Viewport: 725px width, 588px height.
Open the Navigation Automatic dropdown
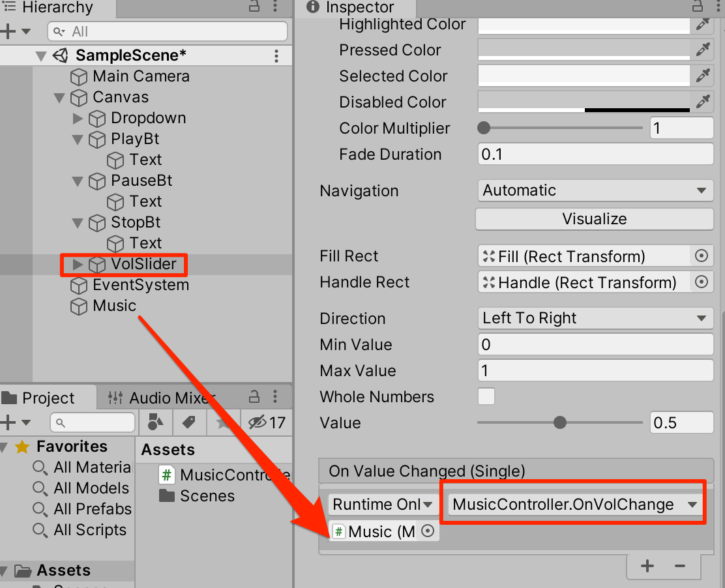[x=594, y=190]
